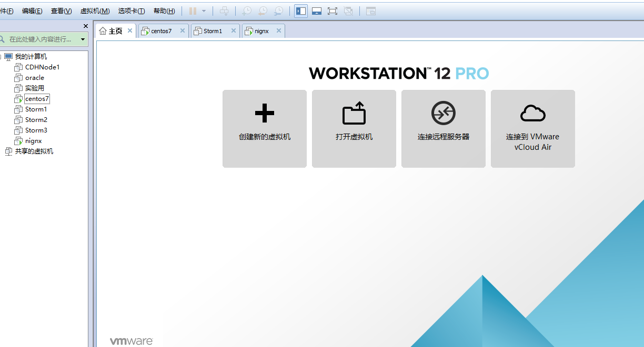The width and height of the screenshot is (644, 347).
Task: Click the home icon on 主页 tab
Action: point(103,31)
